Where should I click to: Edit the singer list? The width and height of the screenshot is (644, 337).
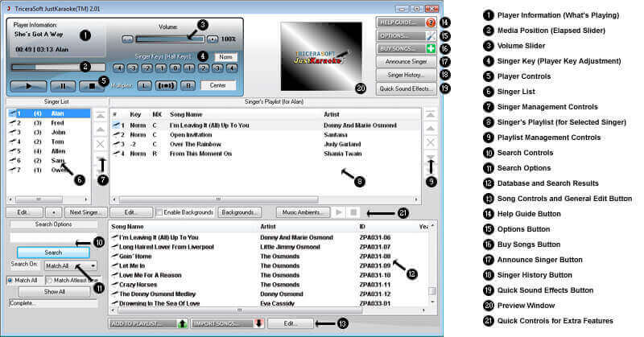click(x=24, y=212)
